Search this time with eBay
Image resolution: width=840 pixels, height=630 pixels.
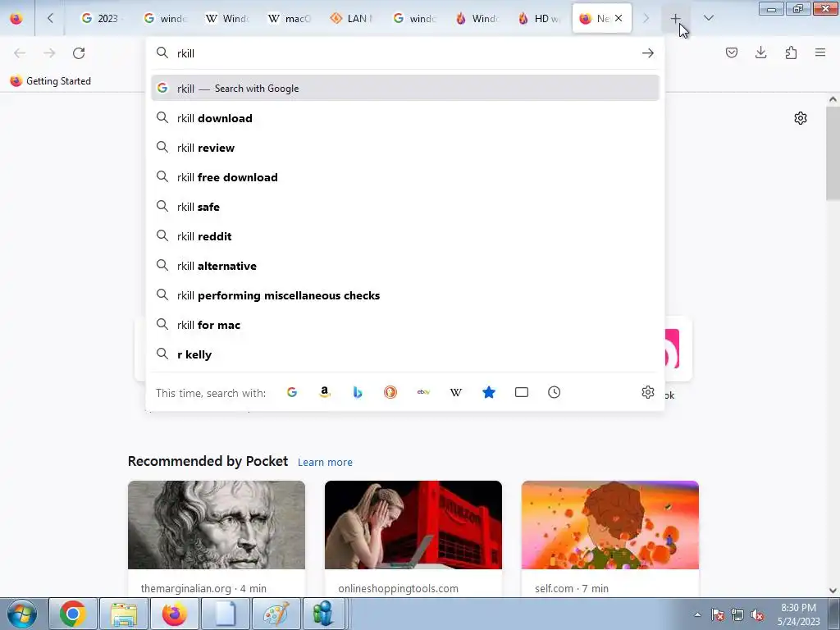point(423,392)
